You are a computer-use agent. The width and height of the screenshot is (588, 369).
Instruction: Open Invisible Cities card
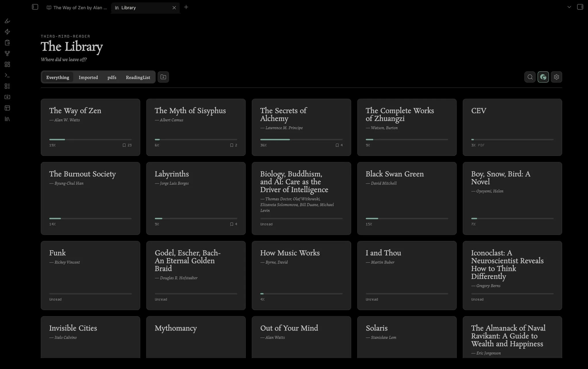(90, 337)
